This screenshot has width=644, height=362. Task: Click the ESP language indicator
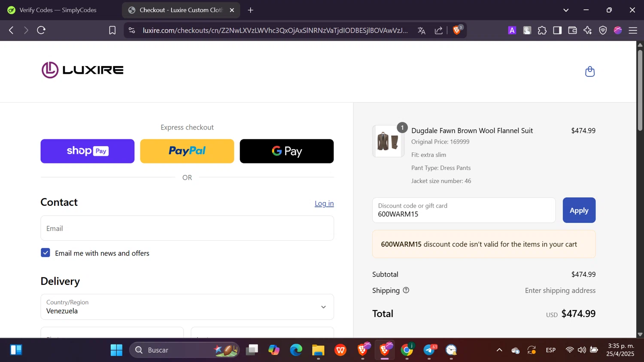click(551, 350)
